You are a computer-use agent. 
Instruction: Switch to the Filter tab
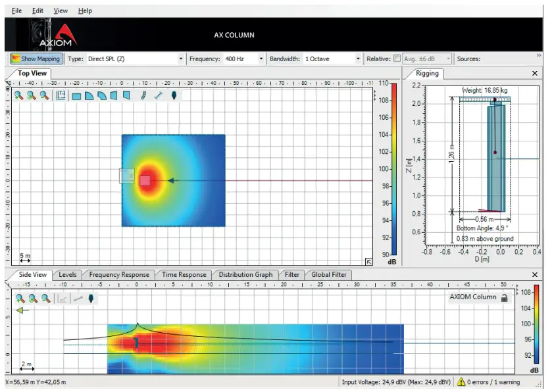click(292, 274)
